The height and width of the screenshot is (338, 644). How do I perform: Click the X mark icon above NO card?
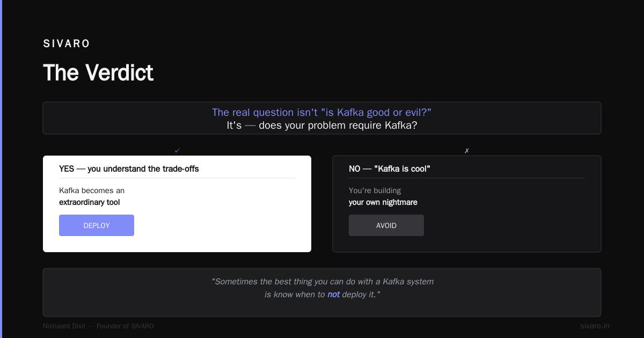[467, 151]
